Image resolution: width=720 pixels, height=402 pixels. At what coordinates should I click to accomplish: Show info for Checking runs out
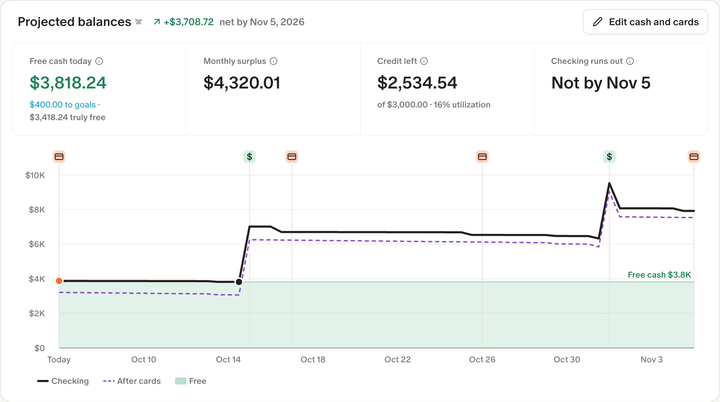click(x=630, y=61)
